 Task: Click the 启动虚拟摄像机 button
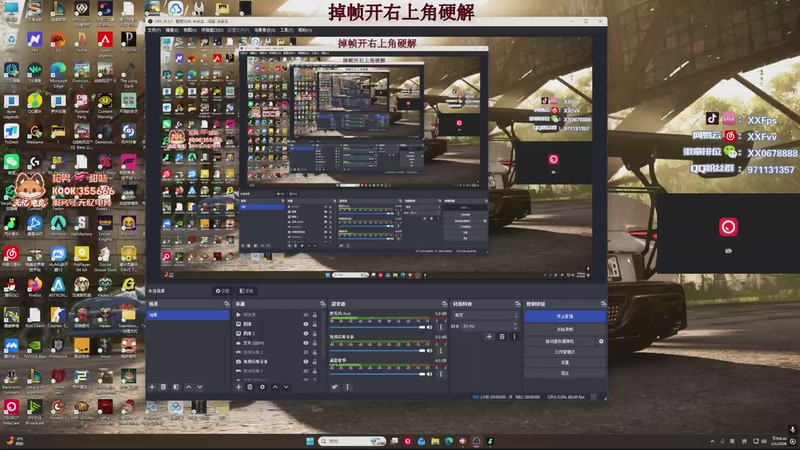pyautogui.click(x=560, y=341)
